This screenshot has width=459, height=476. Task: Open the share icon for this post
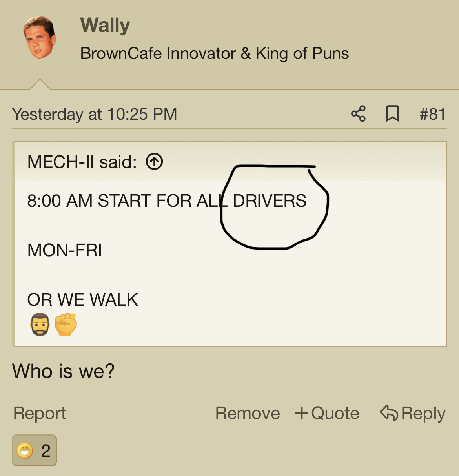(358, 114)
